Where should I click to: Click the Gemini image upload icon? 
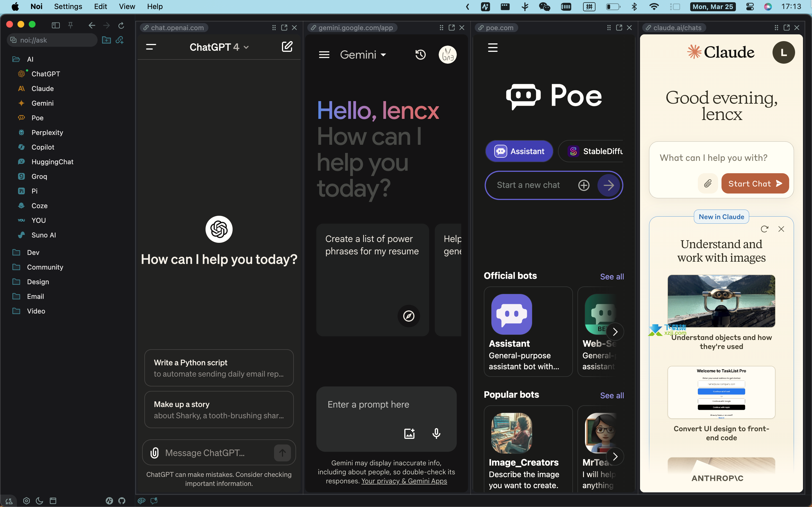tap(409, 433)
